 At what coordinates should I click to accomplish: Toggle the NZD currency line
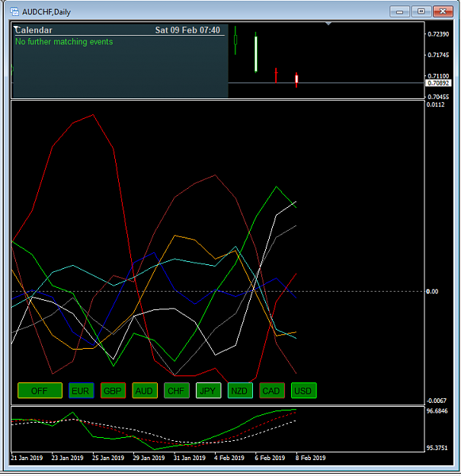click(240, 391)
